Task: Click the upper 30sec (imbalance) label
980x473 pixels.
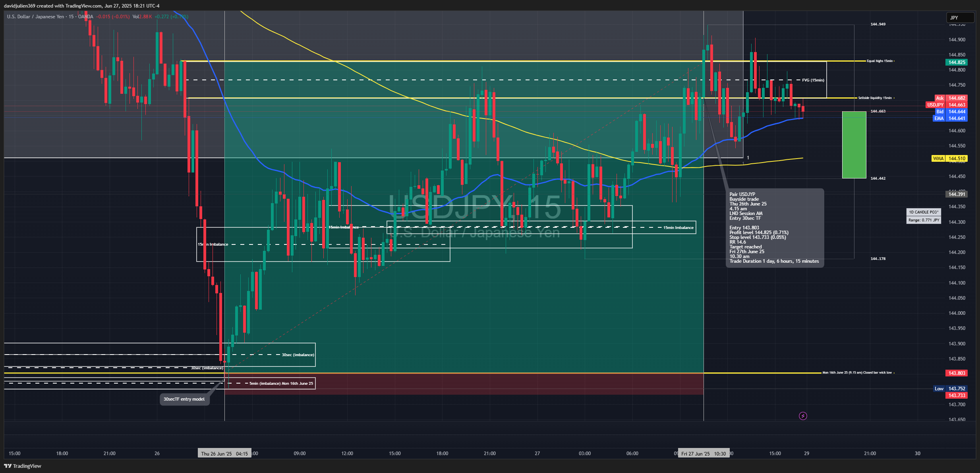Action: click(x=298, y=355)
